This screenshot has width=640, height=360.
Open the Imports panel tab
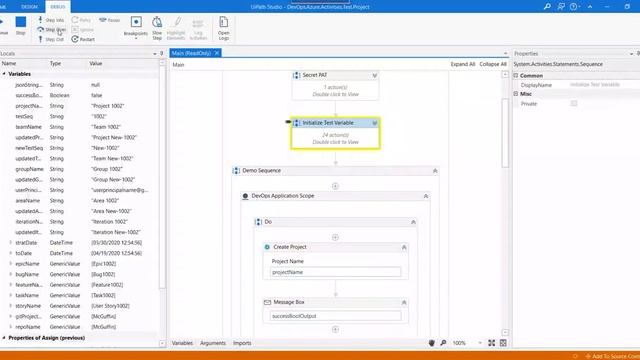(x=242, y=343)
